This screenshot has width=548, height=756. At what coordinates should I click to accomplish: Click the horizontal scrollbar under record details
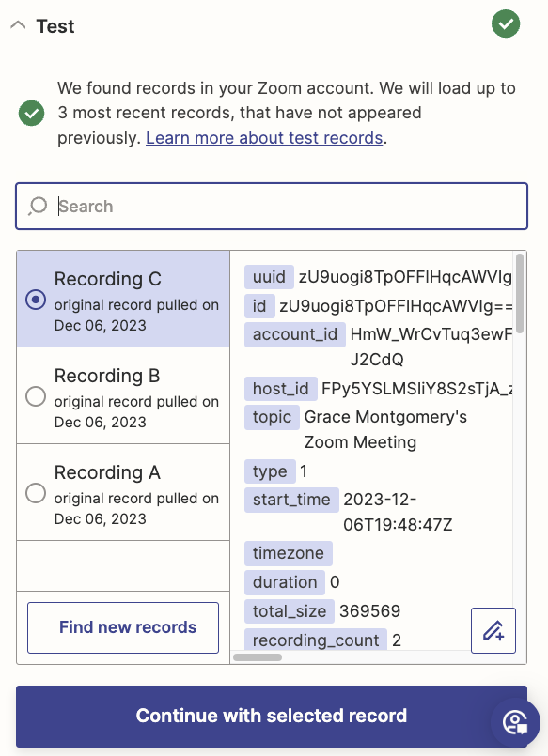pos(258,657)
